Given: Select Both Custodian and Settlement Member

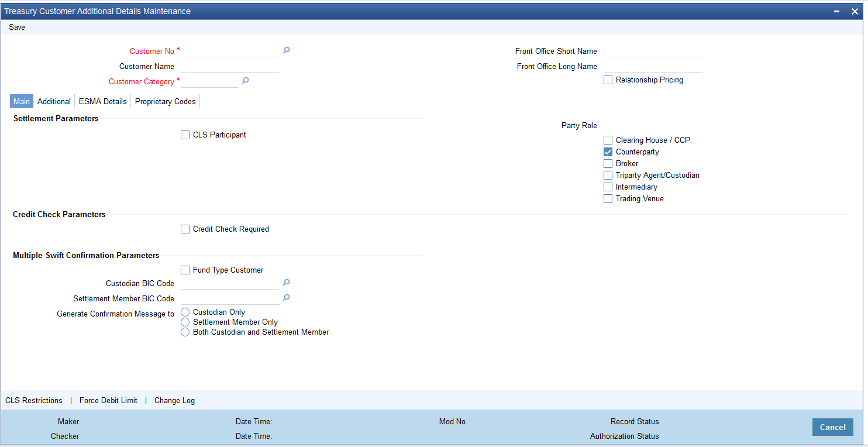Looking at the screenshot, I should tap(185, 332).
